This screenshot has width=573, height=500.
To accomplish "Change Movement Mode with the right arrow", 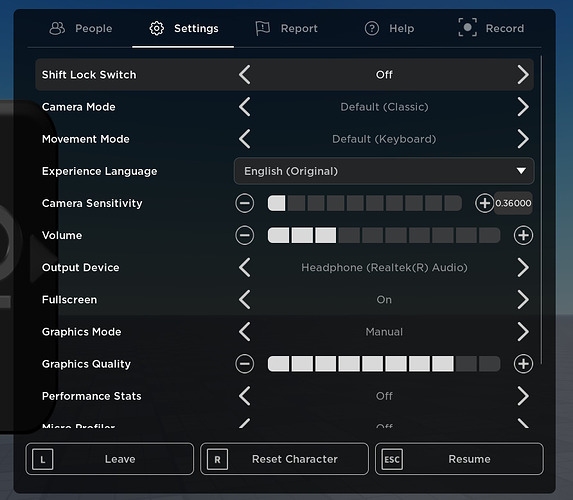I will pyautogui.click(x=523, y=139).
